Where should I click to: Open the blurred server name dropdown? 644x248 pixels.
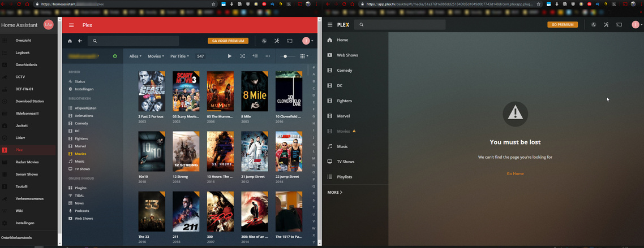coord(84,56)
